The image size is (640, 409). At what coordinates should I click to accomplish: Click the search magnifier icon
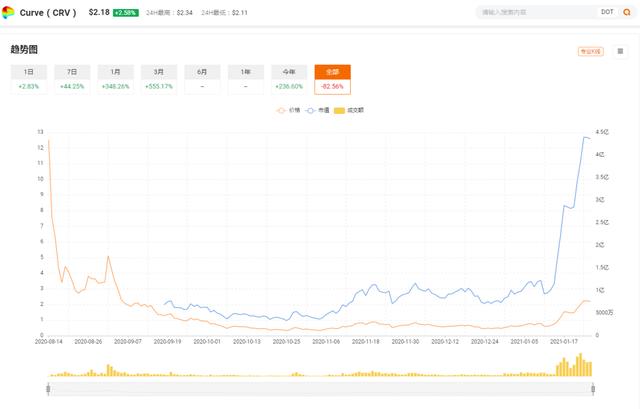628,12
